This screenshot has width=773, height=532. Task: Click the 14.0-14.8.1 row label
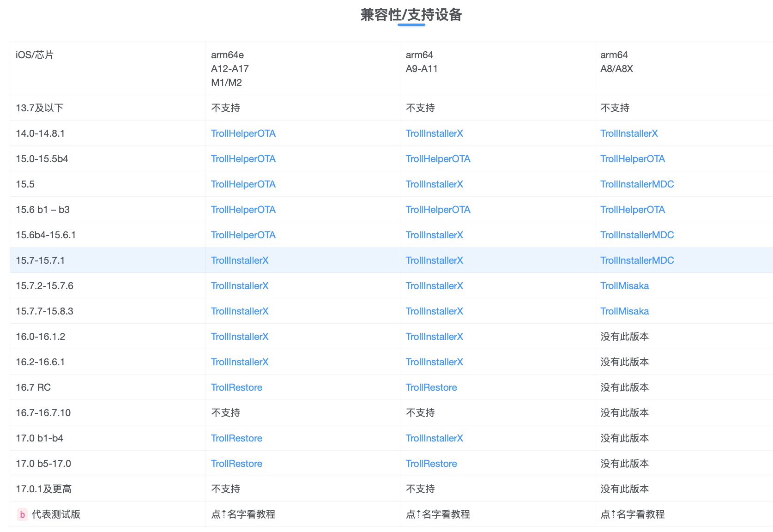[x=40, y=133]
